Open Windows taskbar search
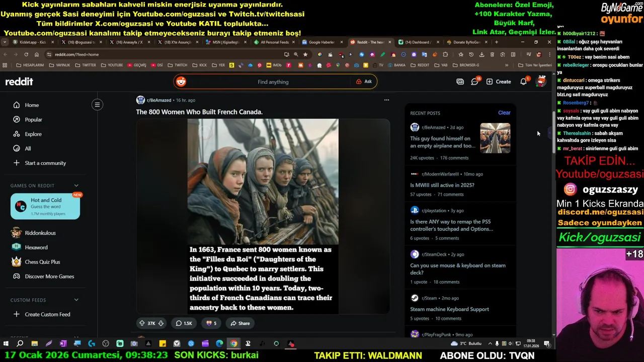Screen dimensions: 644x362 coord(20,344)
